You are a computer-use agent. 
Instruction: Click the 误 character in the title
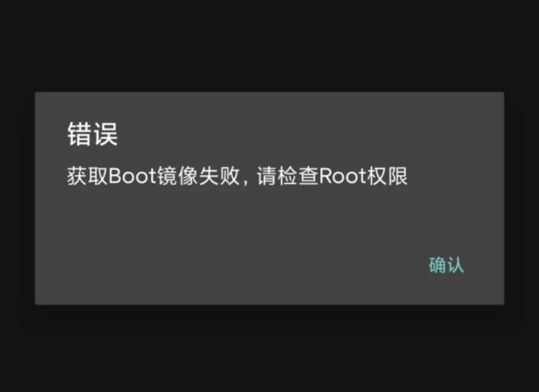tap(106, 134)
